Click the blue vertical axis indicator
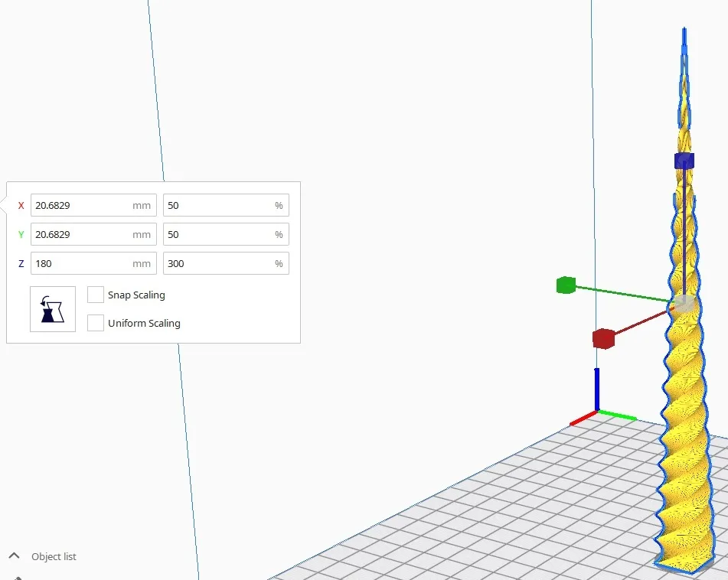Image resolution: width=728 pixels, height=580 pixels. click(597, 389)
